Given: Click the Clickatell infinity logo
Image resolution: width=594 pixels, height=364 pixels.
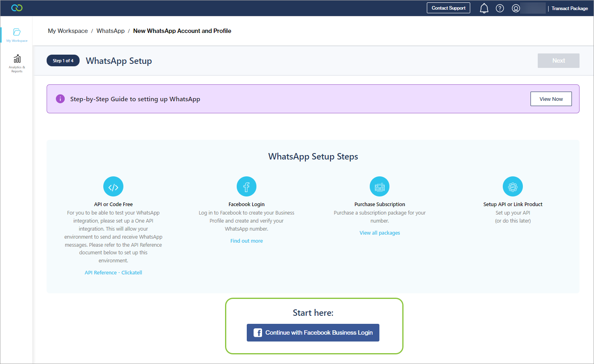Looking at the screenshot, I should (x=17, y=8).
